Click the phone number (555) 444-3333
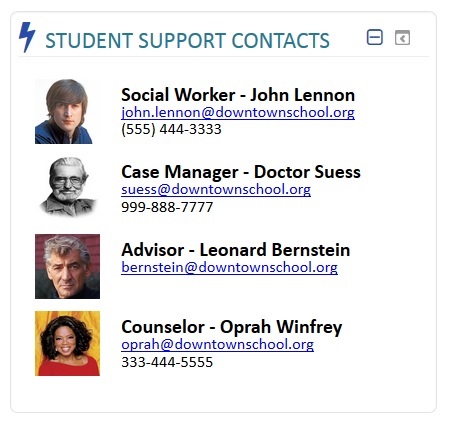The height and width of the screenshot is (423, 450). [171, 129]
